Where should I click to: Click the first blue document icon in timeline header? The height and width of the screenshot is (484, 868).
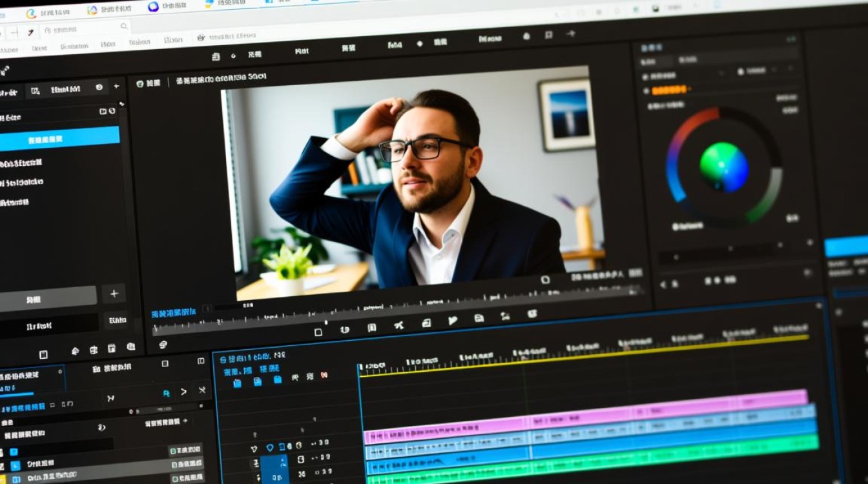[237, 383]
